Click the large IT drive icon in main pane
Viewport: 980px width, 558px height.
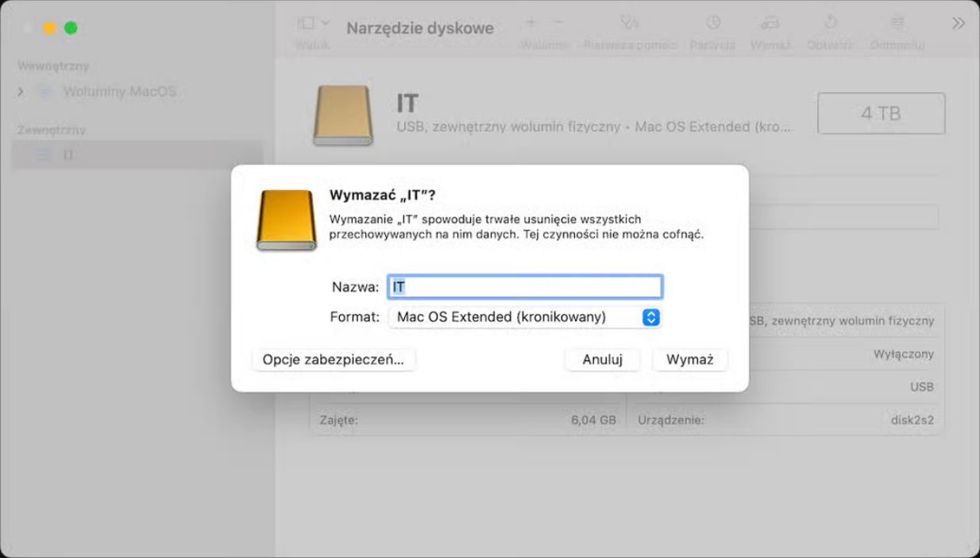(x=343, y=116)
